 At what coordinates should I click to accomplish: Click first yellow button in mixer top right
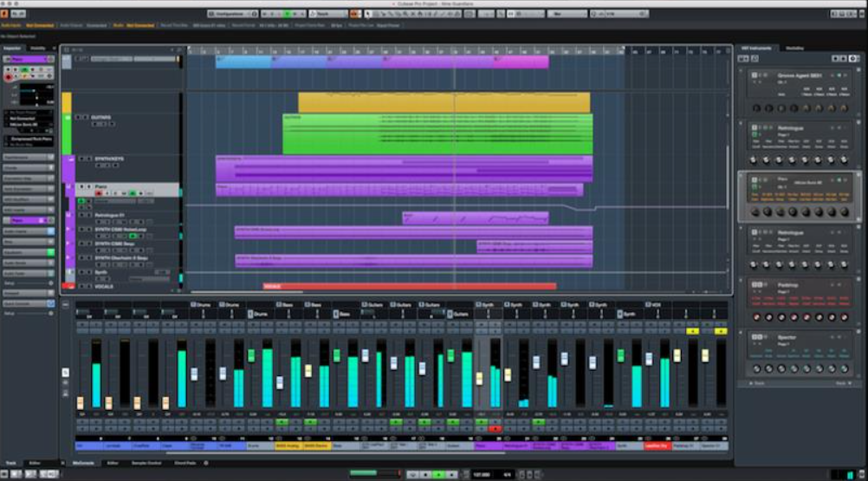pos(692,331)
